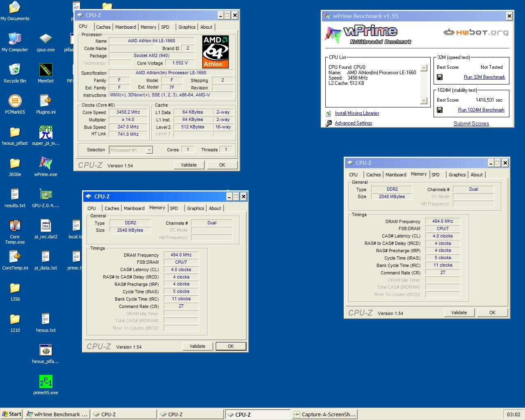Click AMD Athlon 64 logo in CPU-Z

coord(215,52)
